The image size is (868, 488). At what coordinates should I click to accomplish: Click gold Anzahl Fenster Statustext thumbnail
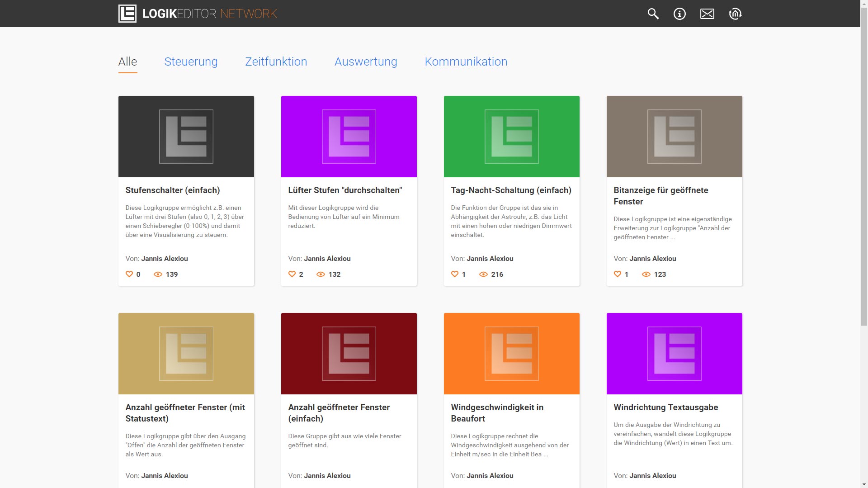tap(186, 354)
